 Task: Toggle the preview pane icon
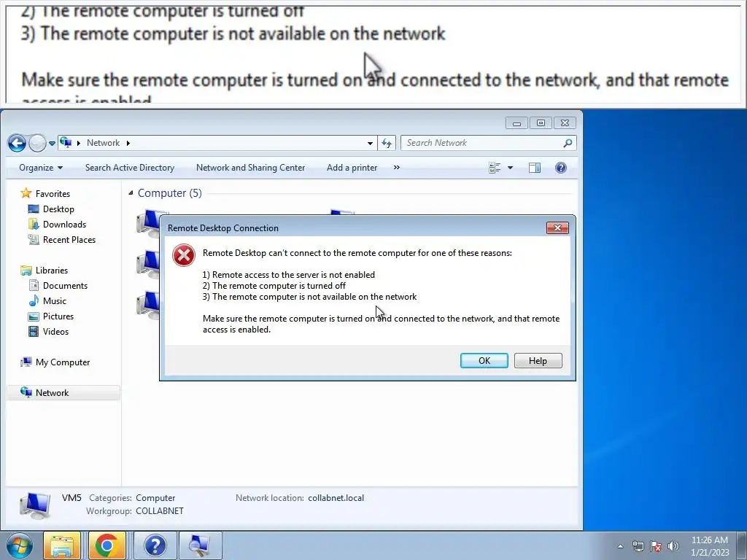pos(535,168)
